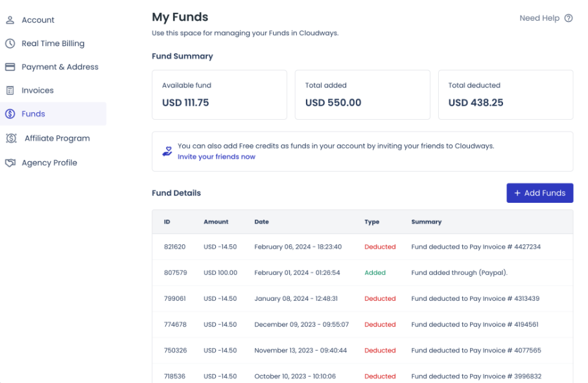Click the Agency Profile handshake icon
This screenshot has width=588, height=383.
click(10, 163)
